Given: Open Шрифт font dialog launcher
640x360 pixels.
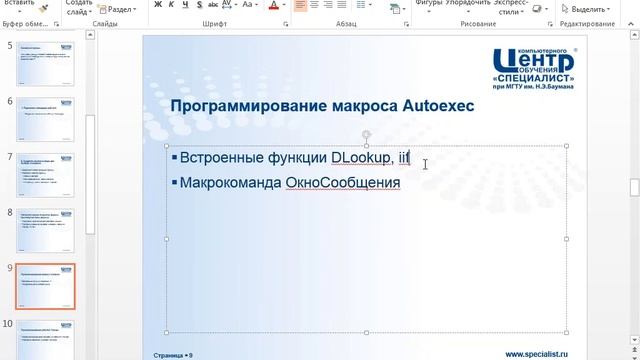Looking at the screenshot, I should 285,24.
